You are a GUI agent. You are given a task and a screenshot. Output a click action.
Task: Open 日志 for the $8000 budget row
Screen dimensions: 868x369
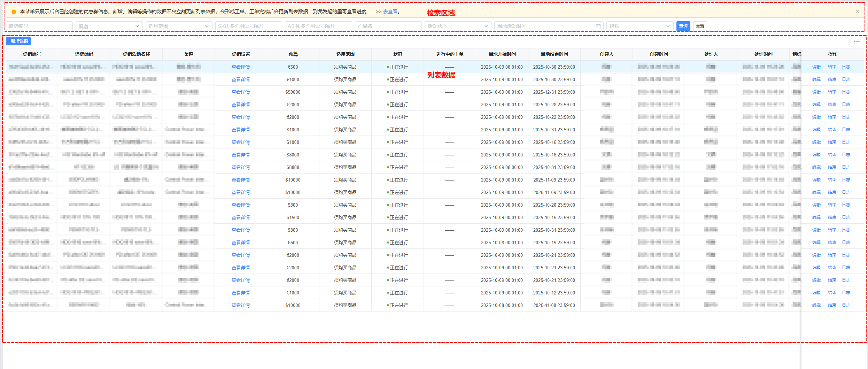846,155
